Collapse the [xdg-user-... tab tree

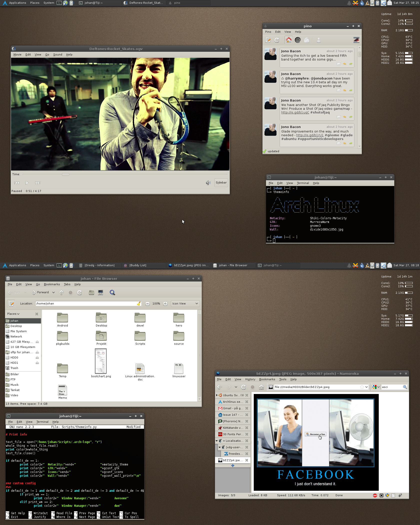(x=220, y=447)
